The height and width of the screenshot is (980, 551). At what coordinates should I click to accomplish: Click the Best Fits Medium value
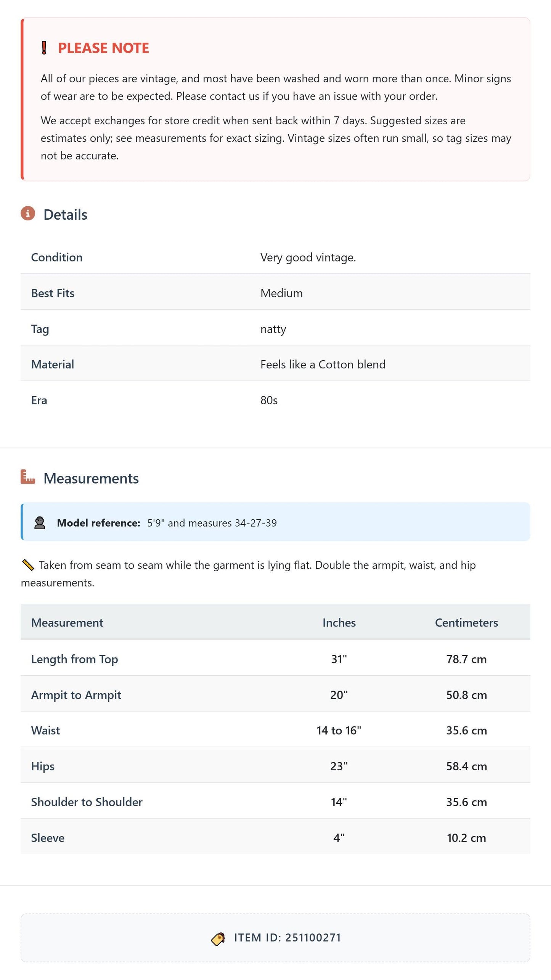[x=281, y=293]
